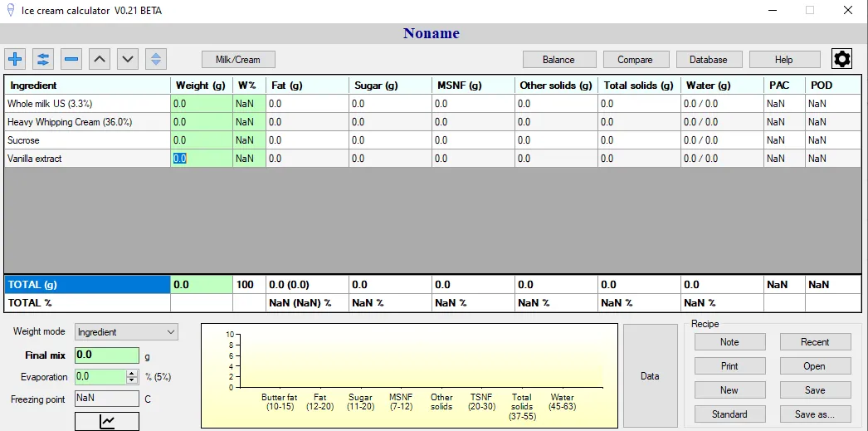Click the PAC column header
Image resolution: width=868 pixels, height=431 pixels.
pyautogui.click(x=784, y=86)
